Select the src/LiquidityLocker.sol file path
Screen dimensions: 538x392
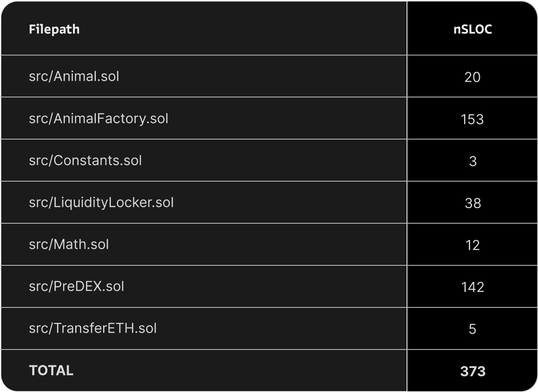click(101, 202)
